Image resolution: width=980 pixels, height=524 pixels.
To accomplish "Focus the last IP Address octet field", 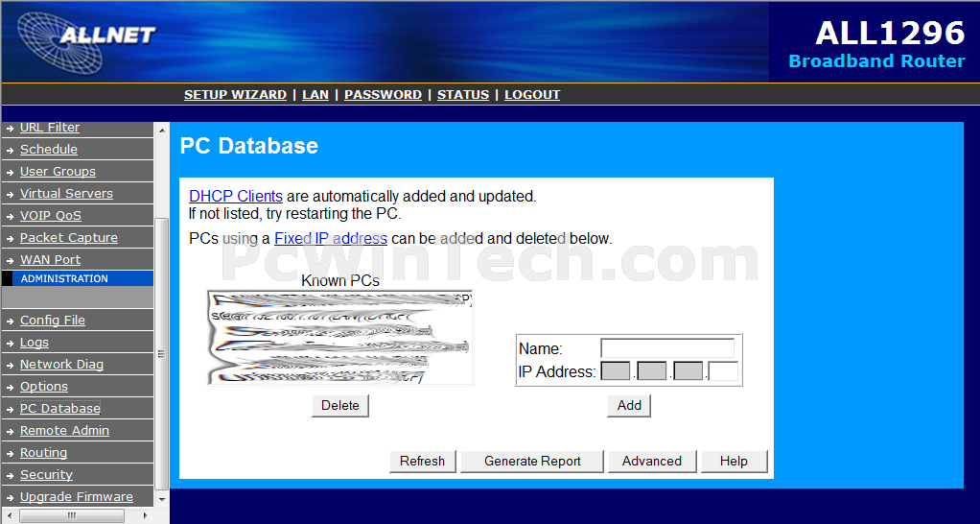I will (x=723, y=370).
